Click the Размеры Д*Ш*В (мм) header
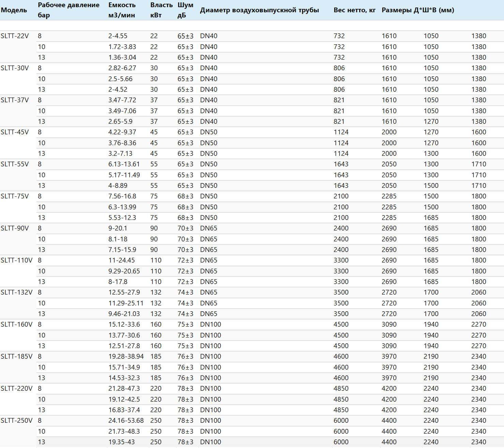The image size is (504, 448). tap(418, 10)
